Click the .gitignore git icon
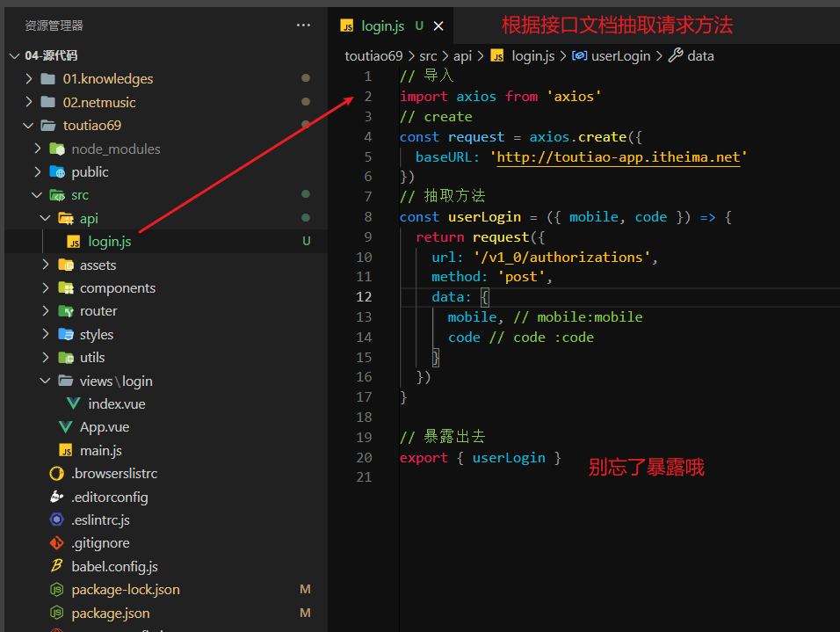The width and height of the screenshot is (840, 632). click(57, 543)
